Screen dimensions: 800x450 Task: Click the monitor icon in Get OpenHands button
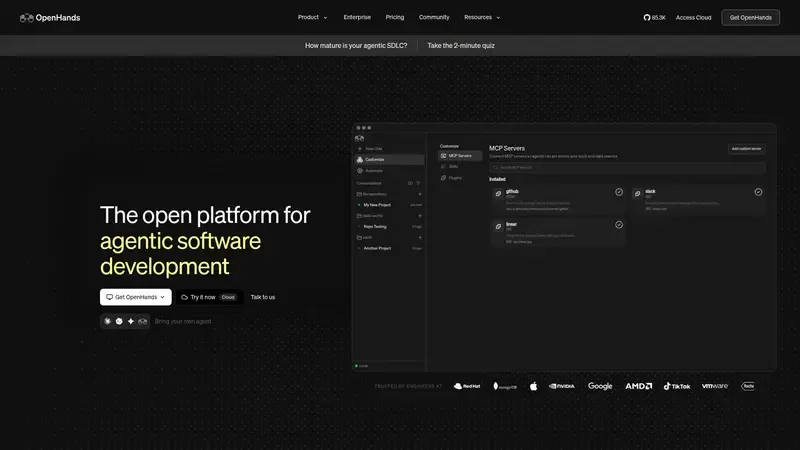[x=109, y=297]
